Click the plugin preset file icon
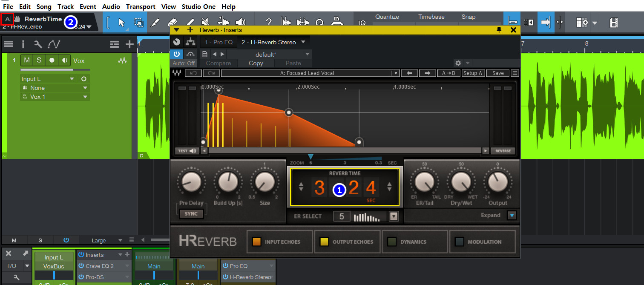Screen dimensions: 644x285 point(205,54)
